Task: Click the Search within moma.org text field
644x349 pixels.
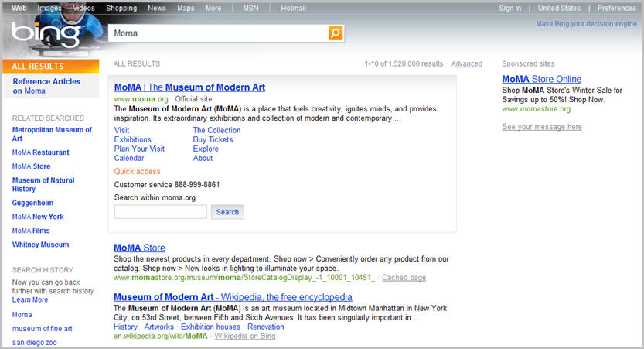Action: [161, 212]
